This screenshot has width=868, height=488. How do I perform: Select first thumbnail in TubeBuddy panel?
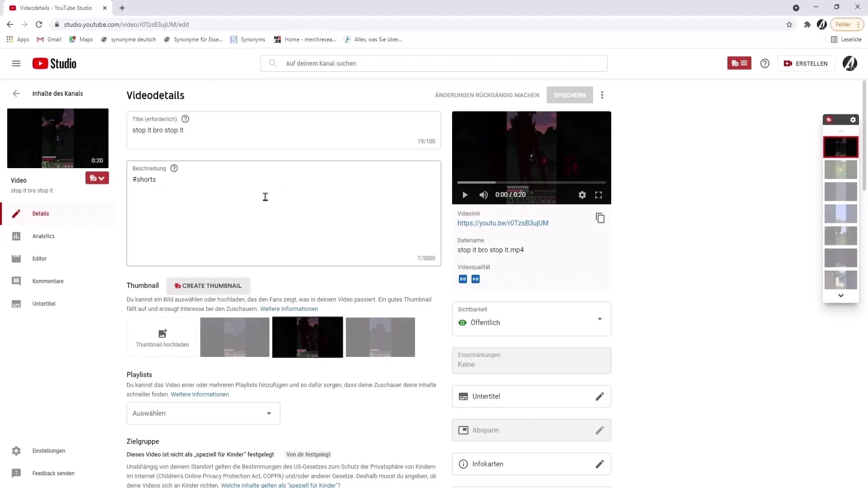840,147
